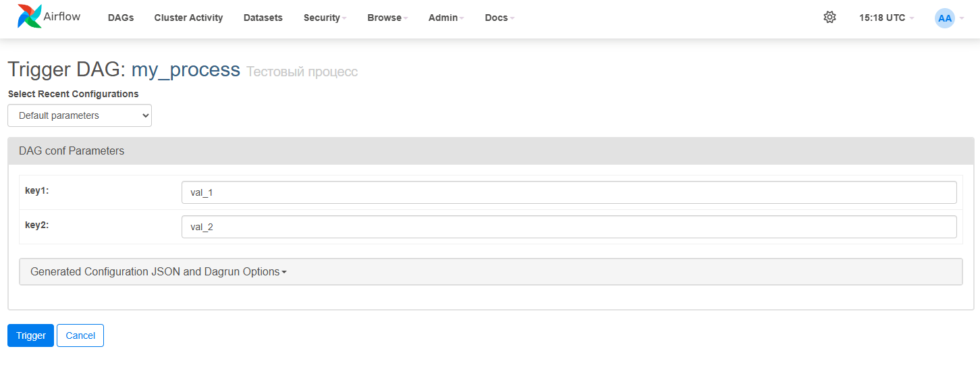The width and height of the screenshot is (980, 378).
Task: Open the DAGs page
Action: pos(121,18)
